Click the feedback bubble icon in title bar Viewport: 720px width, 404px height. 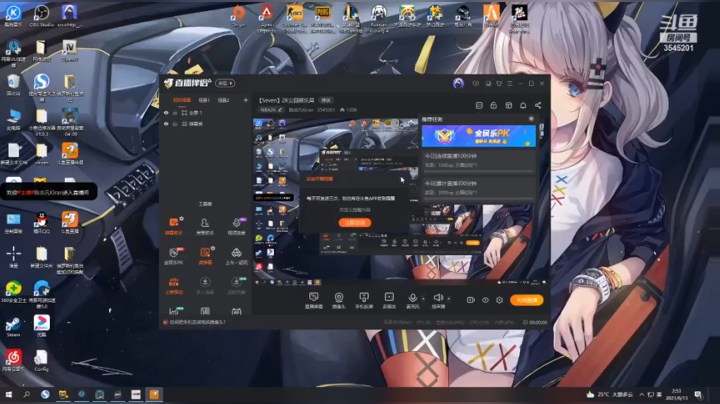476,84
